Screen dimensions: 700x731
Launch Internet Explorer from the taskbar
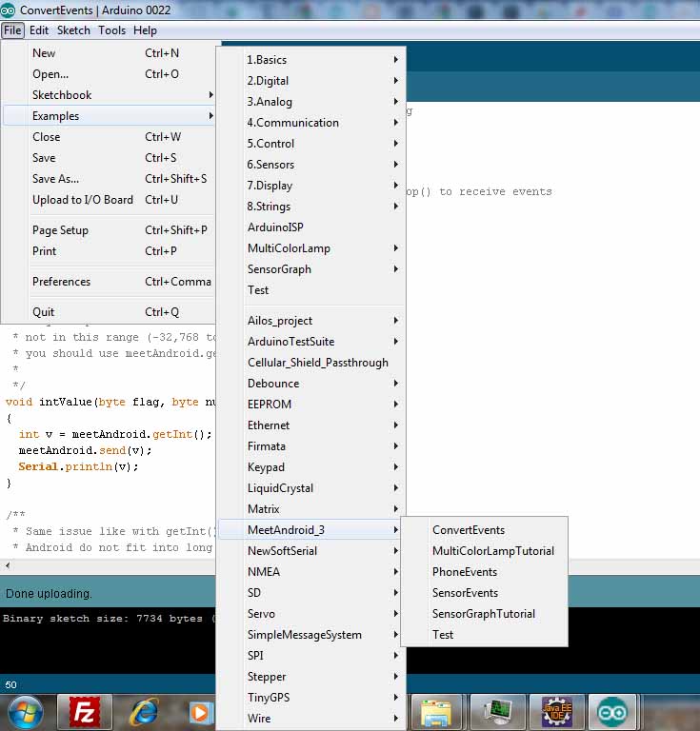coord(144,712)
